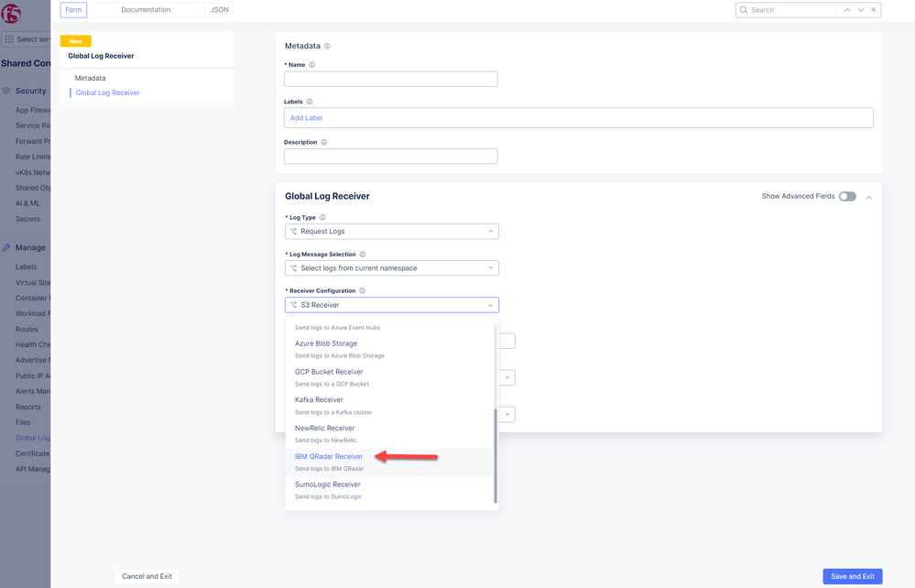Viewport: 915px width, 588px height.
Task: Click the F5 logo icon
Action: (x=12, y=13)
